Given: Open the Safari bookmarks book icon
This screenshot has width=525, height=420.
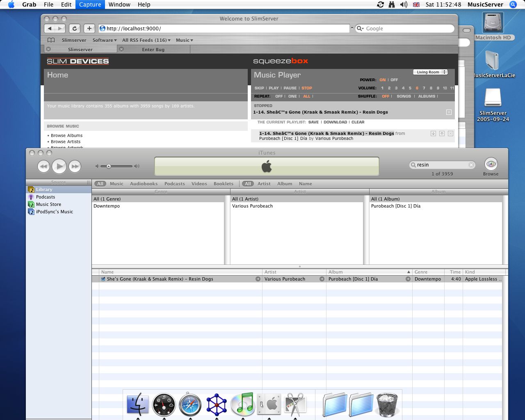Looking at the screenshot, I should (51, 40).
